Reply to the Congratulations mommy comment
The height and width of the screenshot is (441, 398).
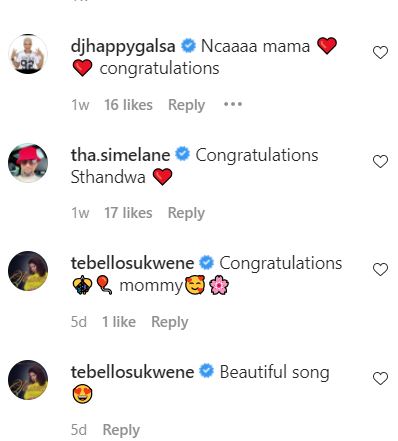tap(170, 322)
